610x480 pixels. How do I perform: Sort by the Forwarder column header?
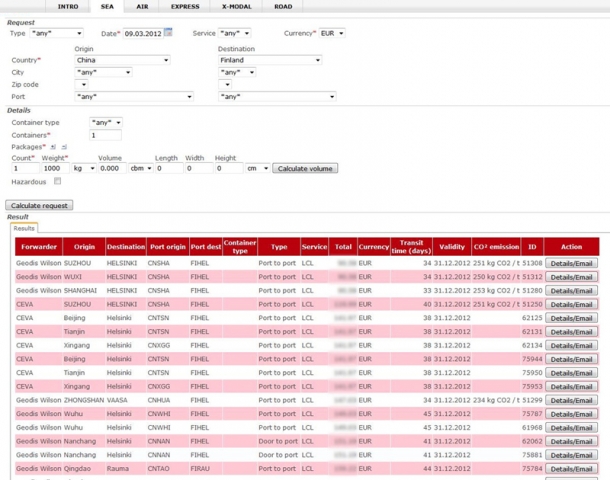click(39, 247)
